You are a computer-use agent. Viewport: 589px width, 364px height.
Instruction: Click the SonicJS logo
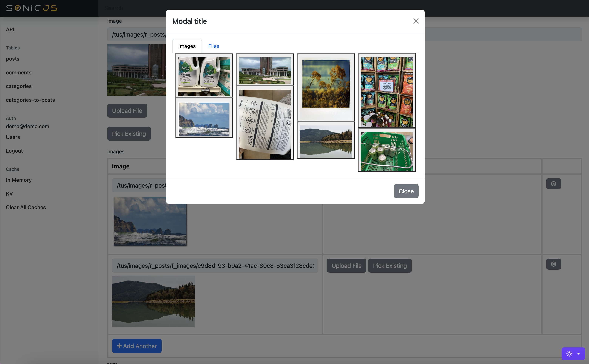(31, 8)
